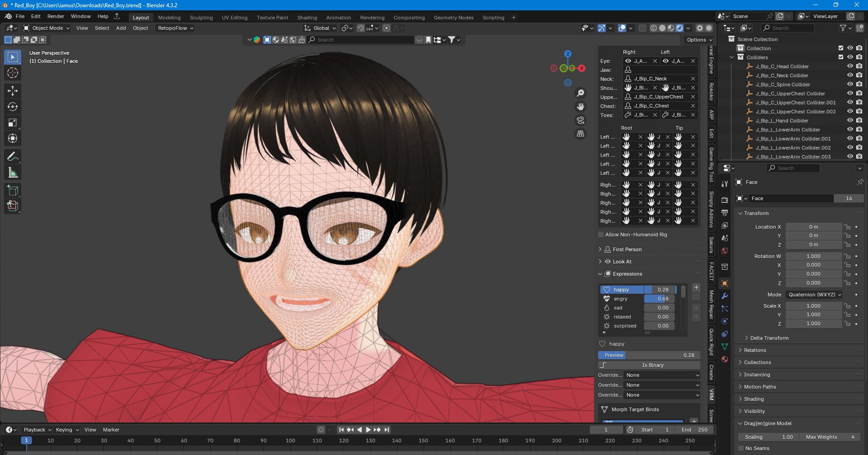Expand the Look At panel

(x=622, y=262)
